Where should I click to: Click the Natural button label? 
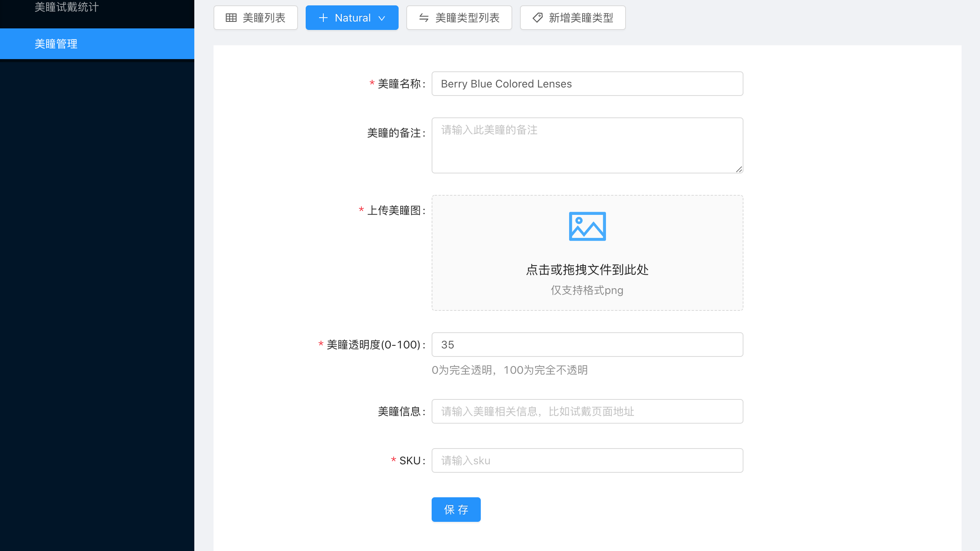pyautogui.click(x=353, y=18)
